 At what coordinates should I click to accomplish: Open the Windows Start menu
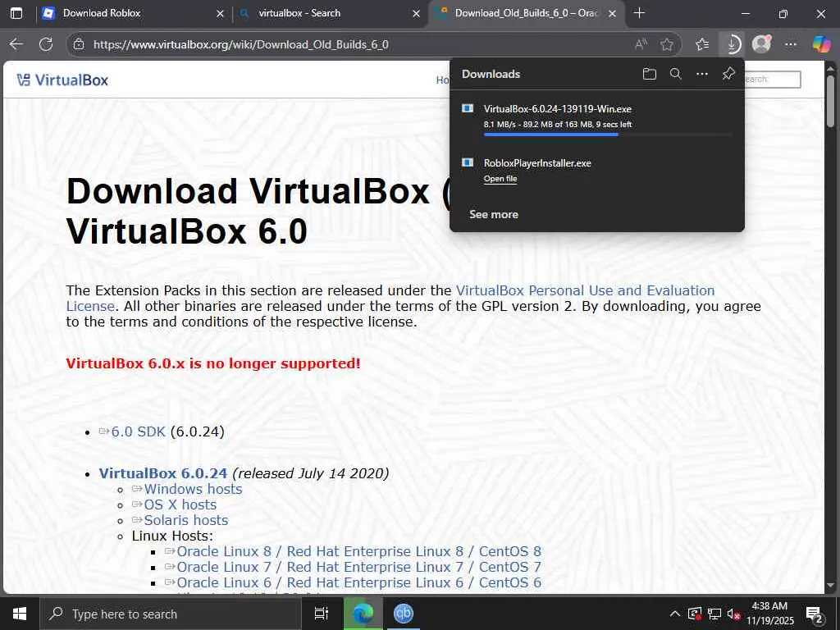click(20, 614)
